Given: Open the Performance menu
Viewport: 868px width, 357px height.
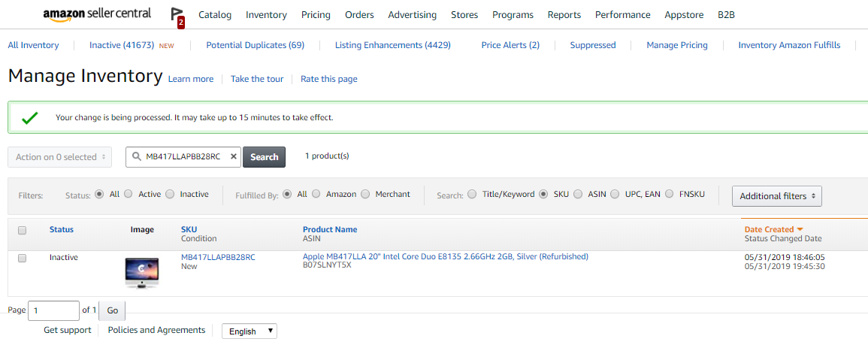Looking at the screenshot, I should point(623,15).
